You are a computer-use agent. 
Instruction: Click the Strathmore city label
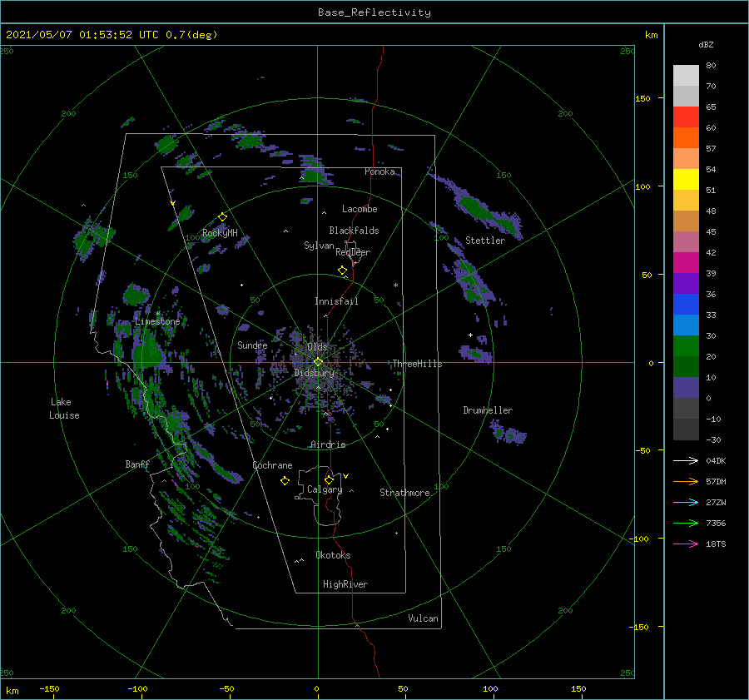[404, 493]
